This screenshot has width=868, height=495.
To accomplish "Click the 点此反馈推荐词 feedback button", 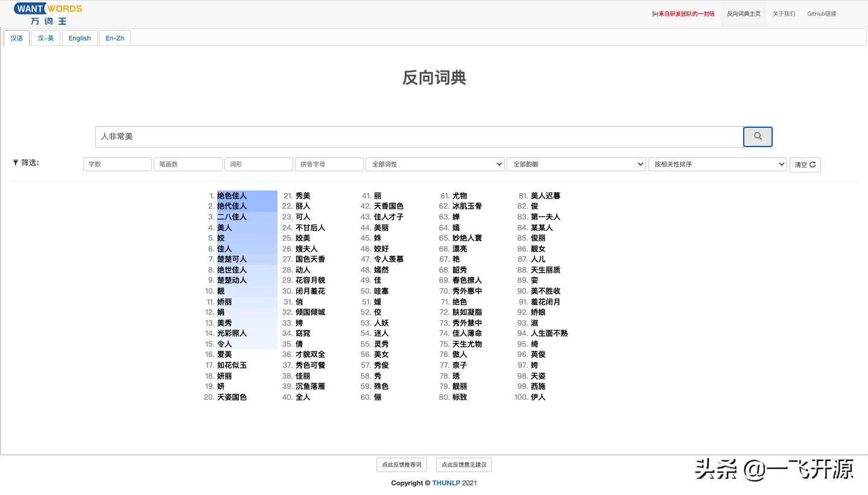I will point(402,465).
